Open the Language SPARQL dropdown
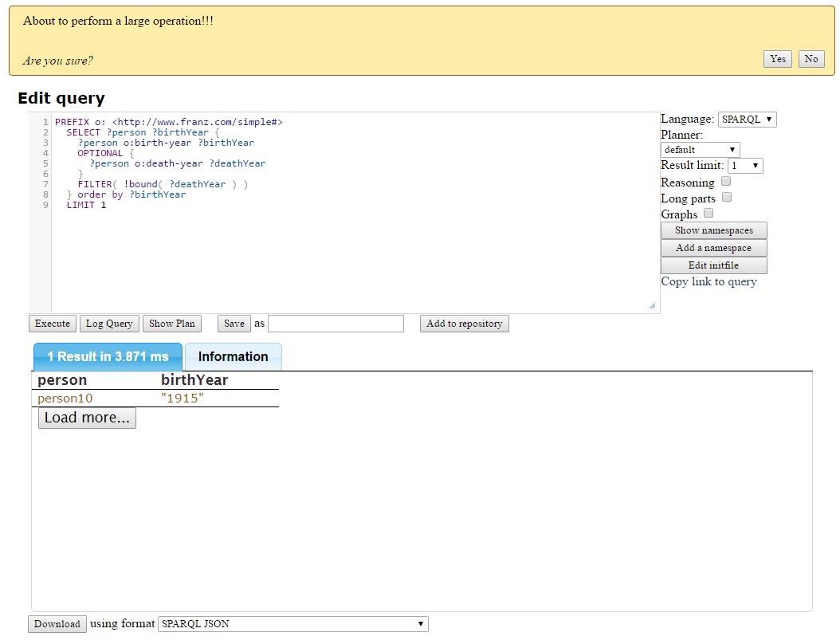The width and height of the screenshot is (840, 644). [x=747, y=120]
